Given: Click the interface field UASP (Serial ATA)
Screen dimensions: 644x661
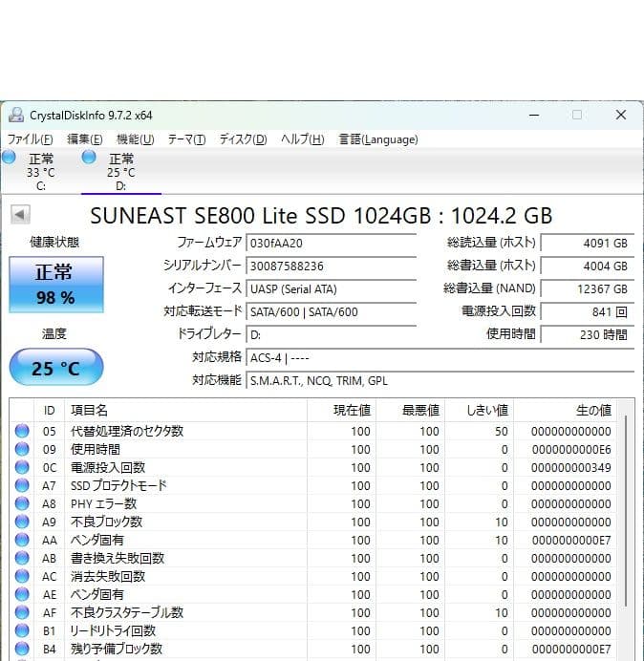Looking at the screenshot, I should [x=331, y=289].
